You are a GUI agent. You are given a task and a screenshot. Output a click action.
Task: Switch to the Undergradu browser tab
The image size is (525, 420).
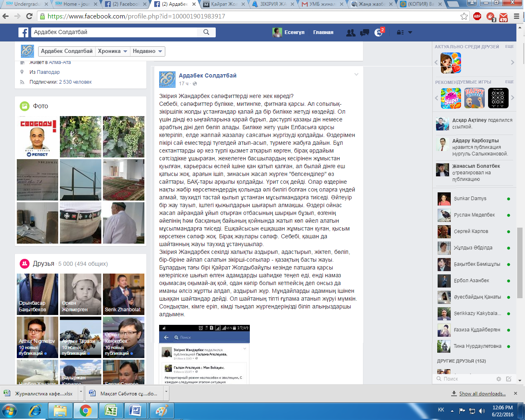[x=27, y=4]
